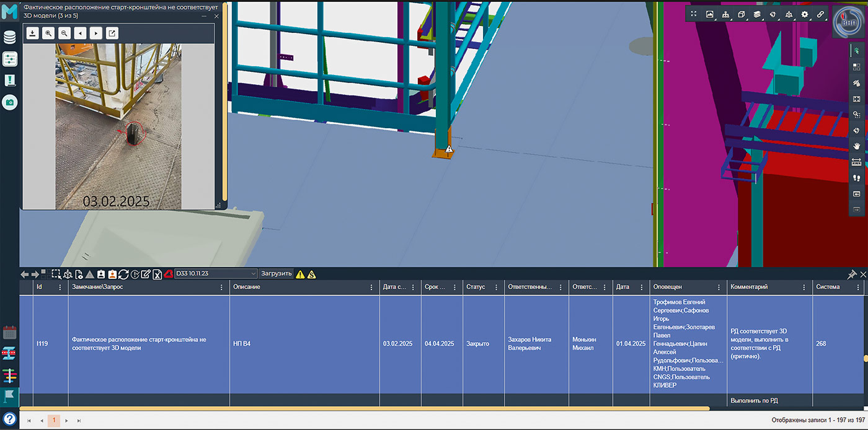Click the warning marker in 3D view
The width and height of the screenshot is (868, 430).
(x=449, y=149)
